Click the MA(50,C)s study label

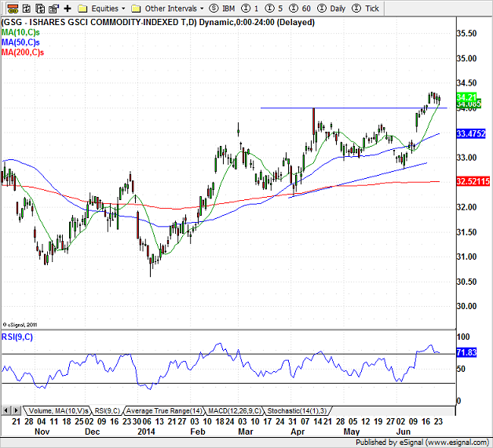20,42
